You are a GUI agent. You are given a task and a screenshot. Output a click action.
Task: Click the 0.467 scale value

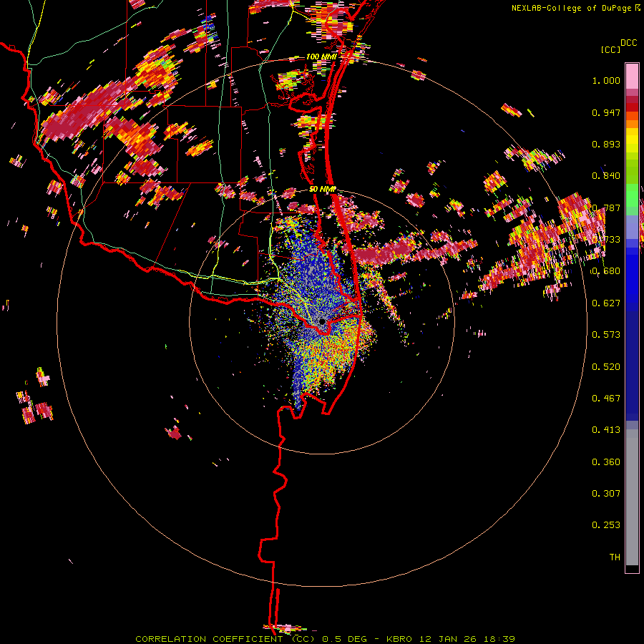[606, 399]
